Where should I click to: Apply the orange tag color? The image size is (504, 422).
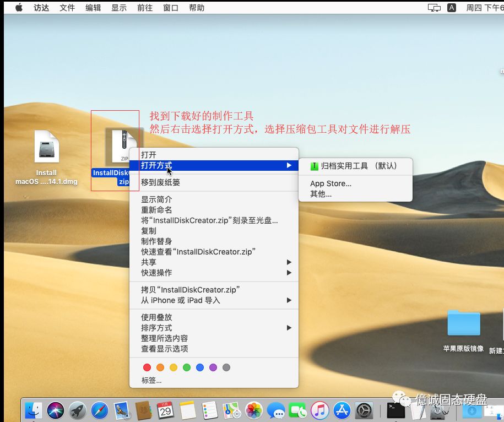pos(160,367)
